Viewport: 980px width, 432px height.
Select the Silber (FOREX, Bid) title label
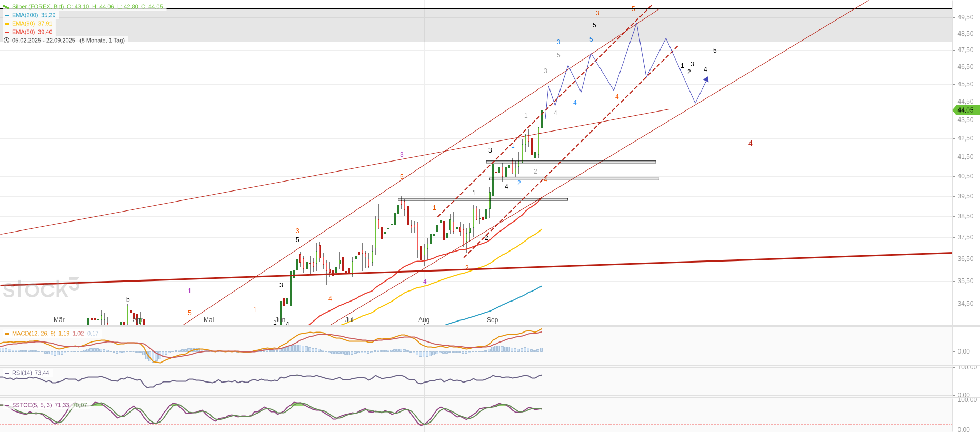38,7
